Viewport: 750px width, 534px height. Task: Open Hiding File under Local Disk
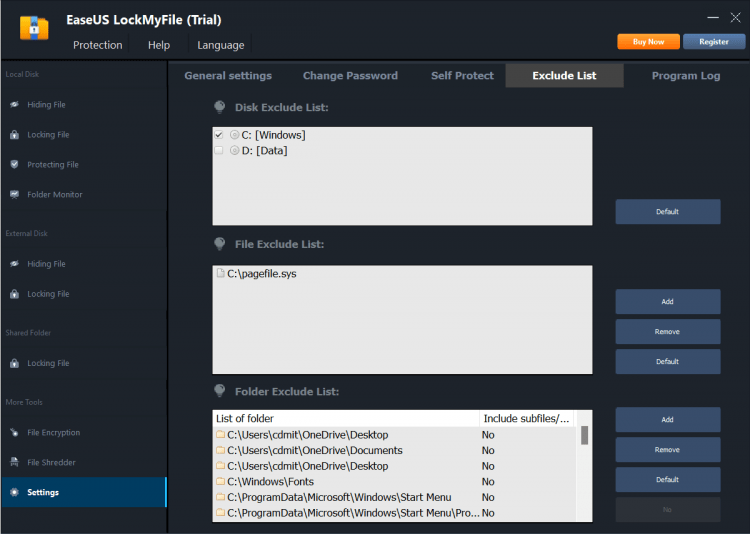click(46, 105)
